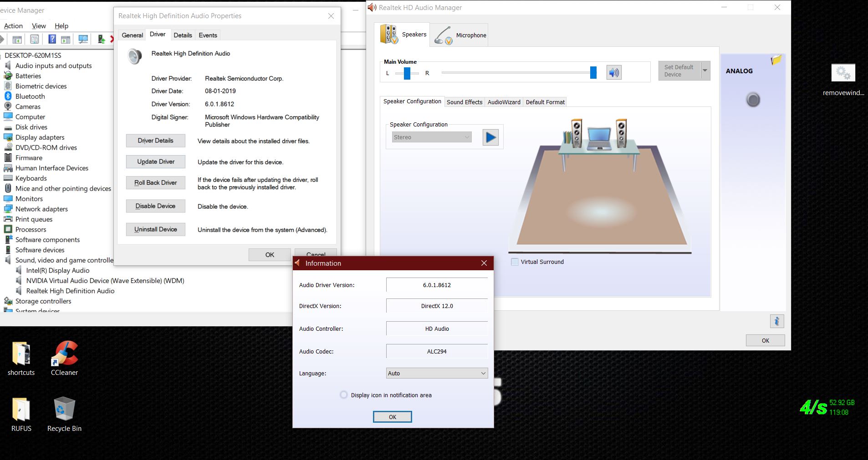Viewport: 868px width, 460px height.
Task: Click the blue Help icon in Device Manager toolbar
Action: click(52, 40)
